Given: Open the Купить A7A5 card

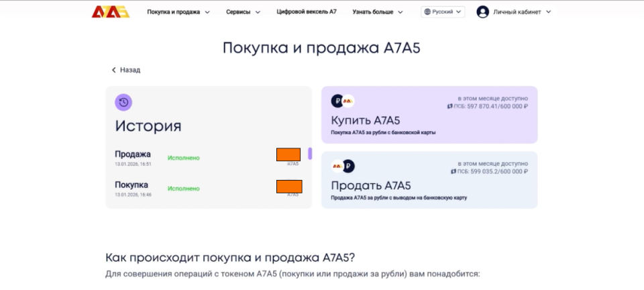Looking at the screenshot, I should pyautogui.click(x=429, y=115).
